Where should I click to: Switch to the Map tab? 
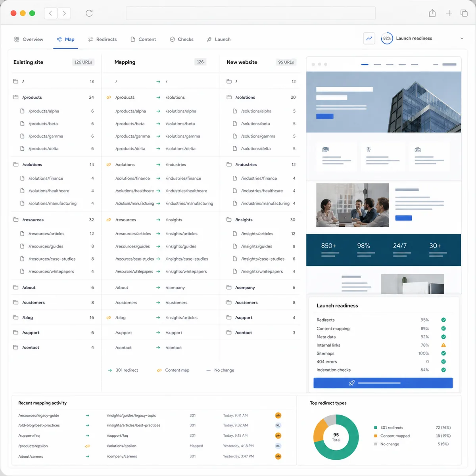pyautogui.click(x=65, y=39)
